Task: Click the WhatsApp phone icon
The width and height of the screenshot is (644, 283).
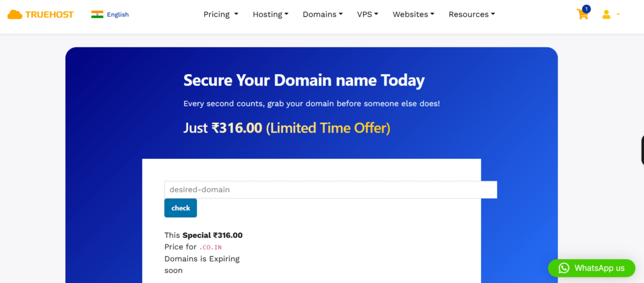Action: click(563, 268)
